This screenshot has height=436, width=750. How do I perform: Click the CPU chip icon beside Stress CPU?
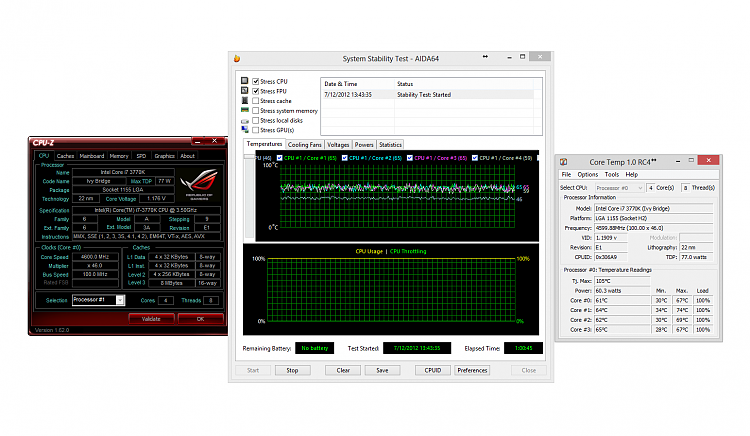pos(244,81)
